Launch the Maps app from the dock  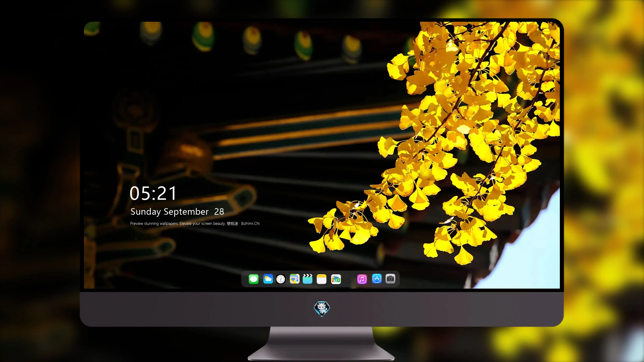coord(294,279)
